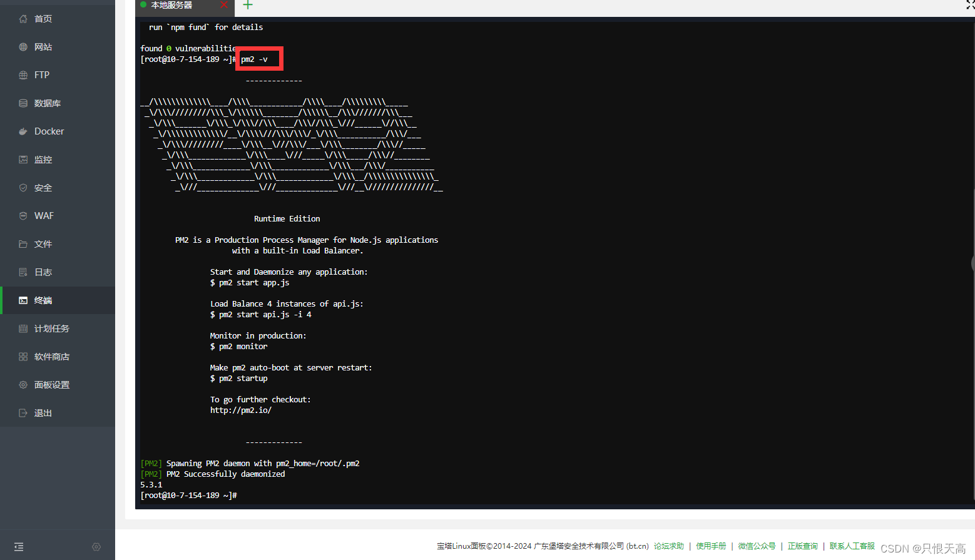
Task: Click the terminal prompt at the last line
Action: click(189, 496)
